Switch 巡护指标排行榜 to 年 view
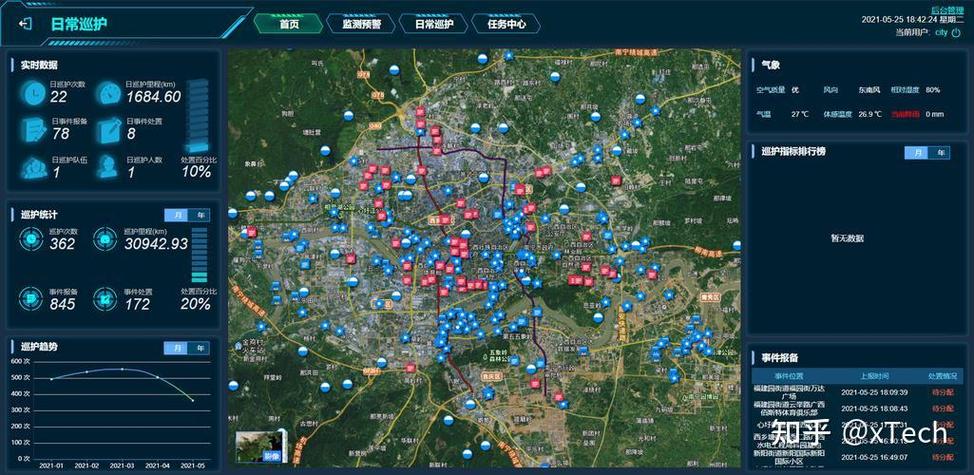The height and width of the screenshot is (475, 974). click(x=939, y=153)
